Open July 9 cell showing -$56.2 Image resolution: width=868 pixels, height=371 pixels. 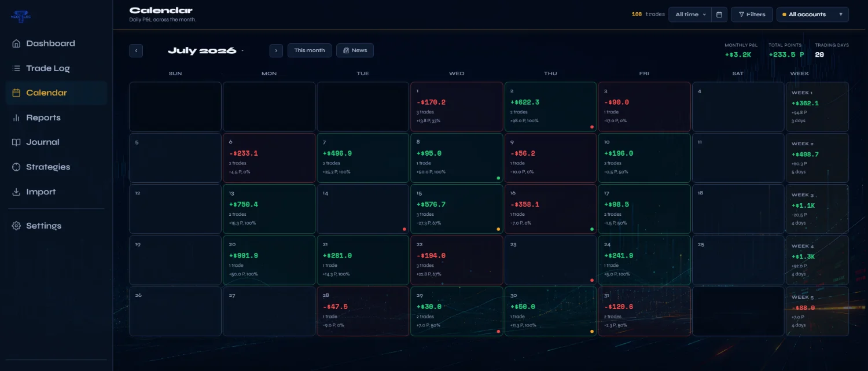[x=550, y=158]
